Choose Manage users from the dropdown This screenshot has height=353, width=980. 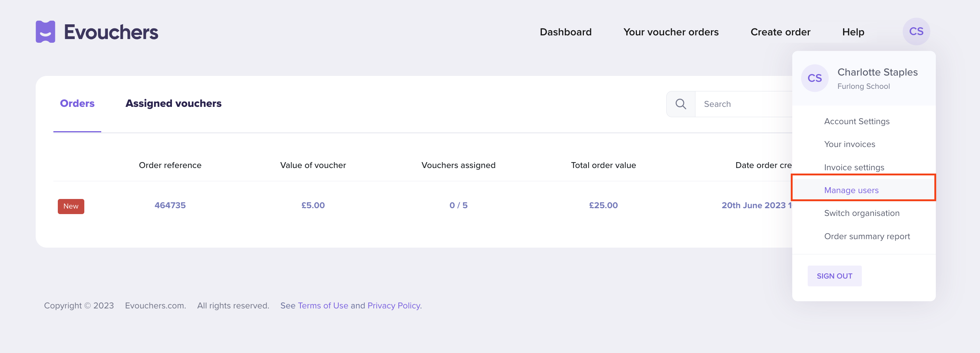coord(851,190)
